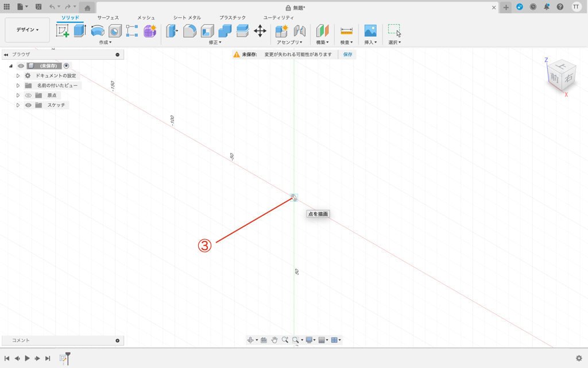
Task: Expand the 検査 dropdown menu
Action: point(346,43)
